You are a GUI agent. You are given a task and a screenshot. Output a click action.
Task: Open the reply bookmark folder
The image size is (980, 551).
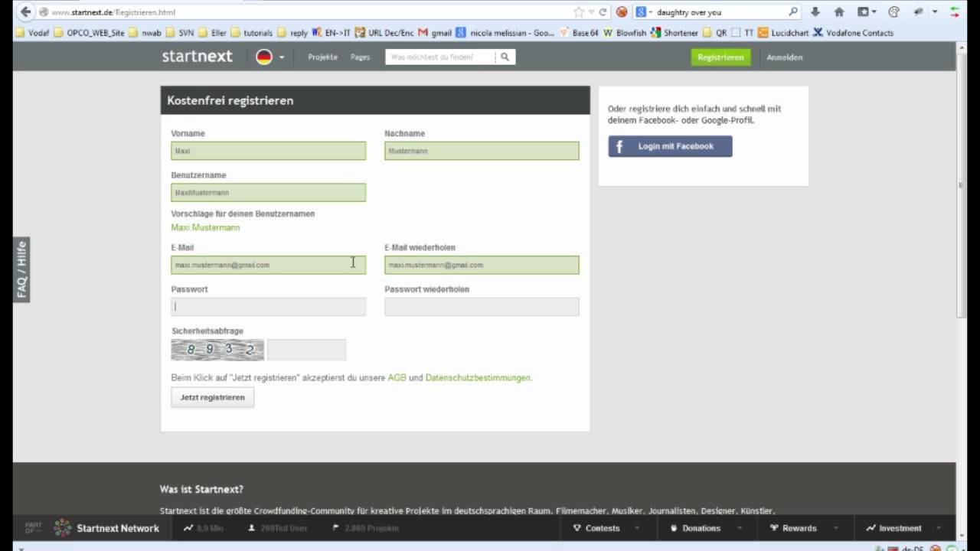click(x=292, y=33)
